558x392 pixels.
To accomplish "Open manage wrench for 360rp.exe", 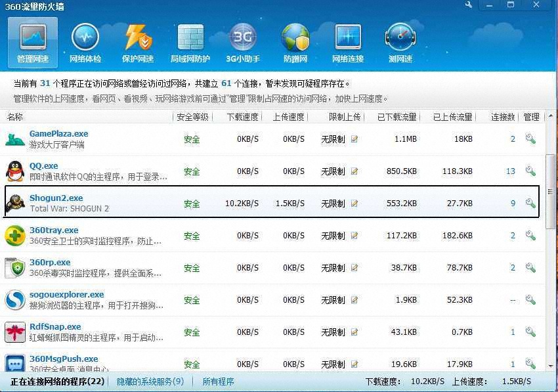I will (530, 267).
